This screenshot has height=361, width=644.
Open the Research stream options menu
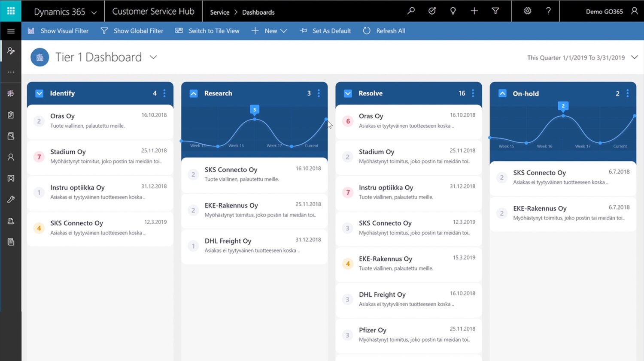click(319, 93)
